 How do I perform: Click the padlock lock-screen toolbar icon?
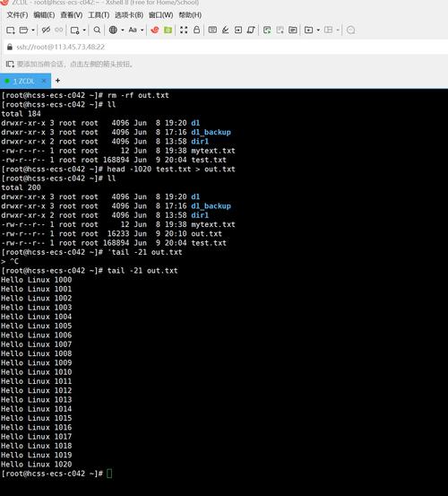point(196,30)
